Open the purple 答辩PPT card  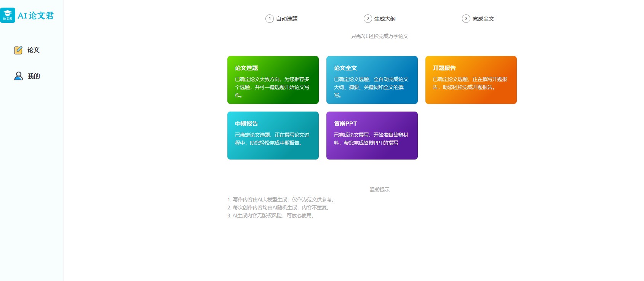tap(372, 136)
